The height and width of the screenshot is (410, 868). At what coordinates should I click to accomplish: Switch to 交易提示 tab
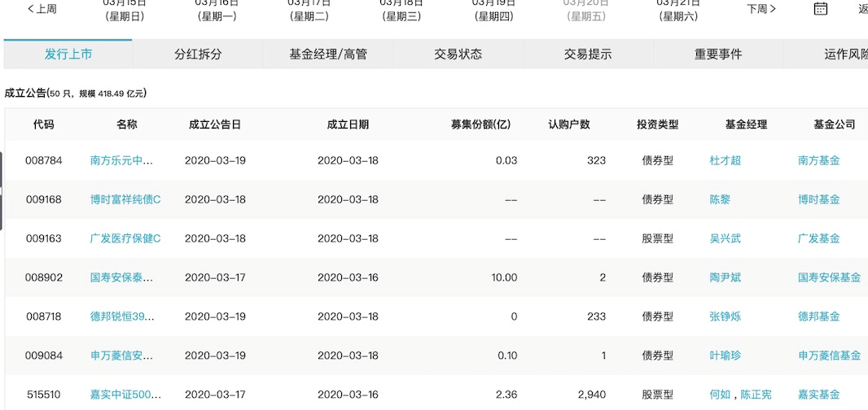coord(588,55)
